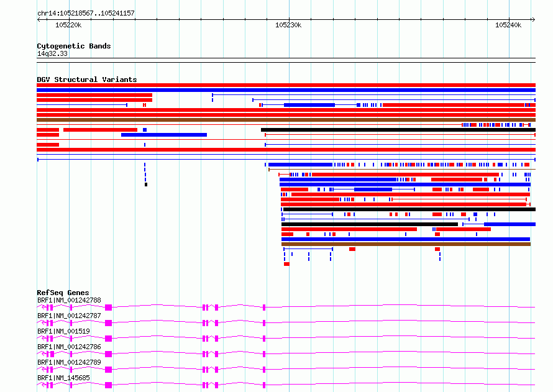Click the large exon block of BRF1|NM_001242788
Screen dimensions: 553x392
[x=108, y=308]
